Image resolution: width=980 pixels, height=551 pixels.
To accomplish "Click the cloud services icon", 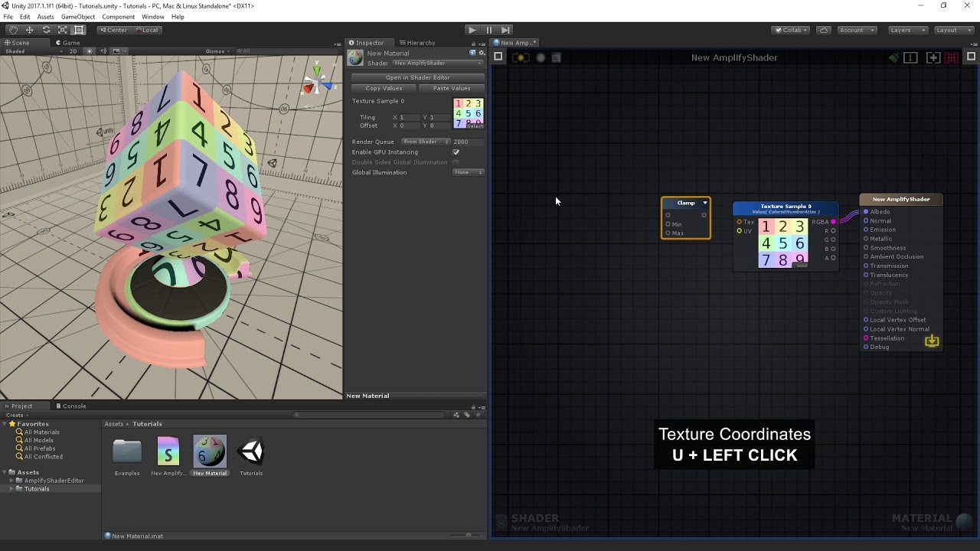I will pos(824,30).
